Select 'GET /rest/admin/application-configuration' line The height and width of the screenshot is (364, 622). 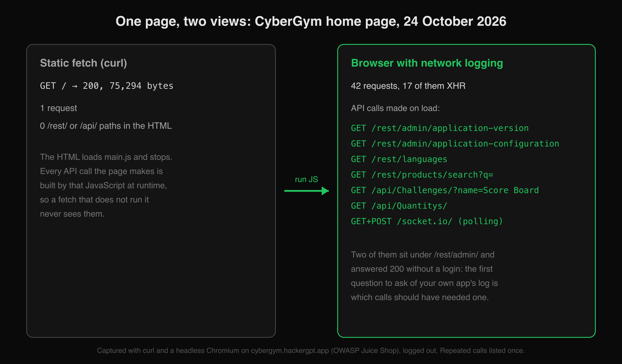pos(455,144)
